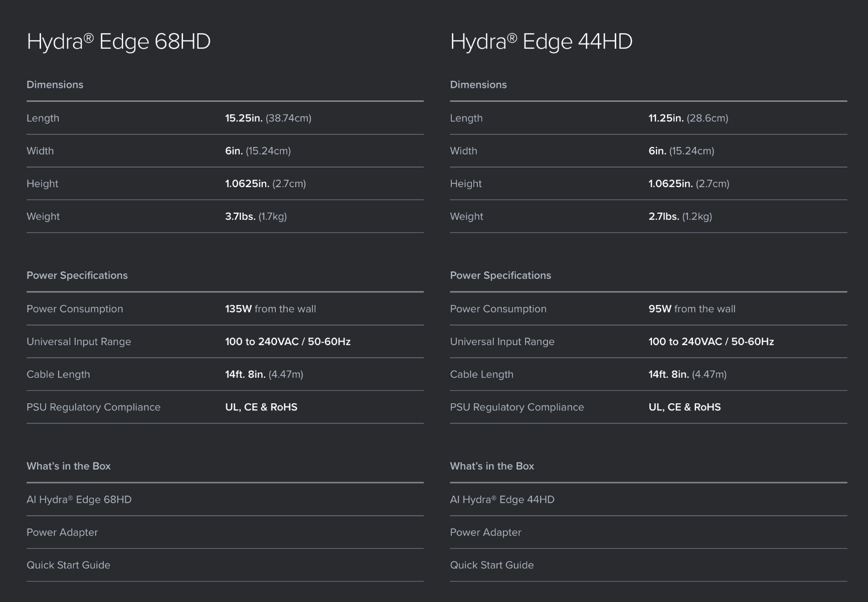
Task: Click the 44HD Power Specifications label
Action: pos(500,275)
